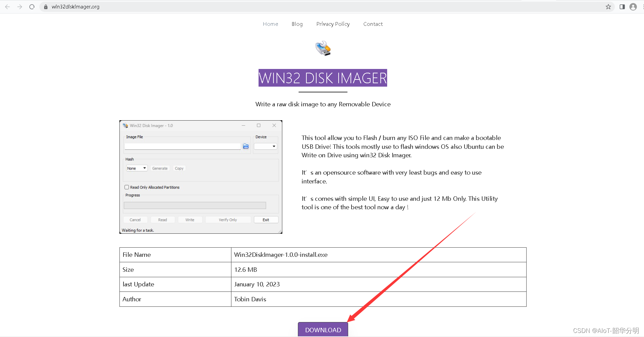
Task: Click the browser forward arrow
Action: pos(20,7)
